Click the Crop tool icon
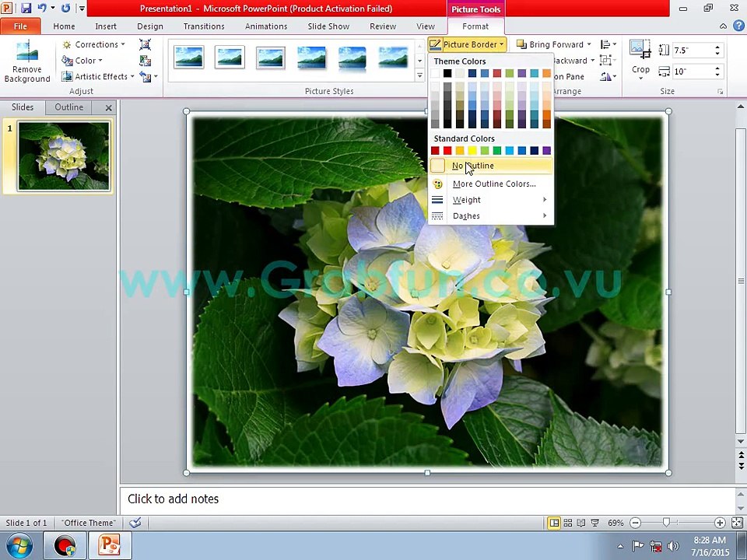 640,50
